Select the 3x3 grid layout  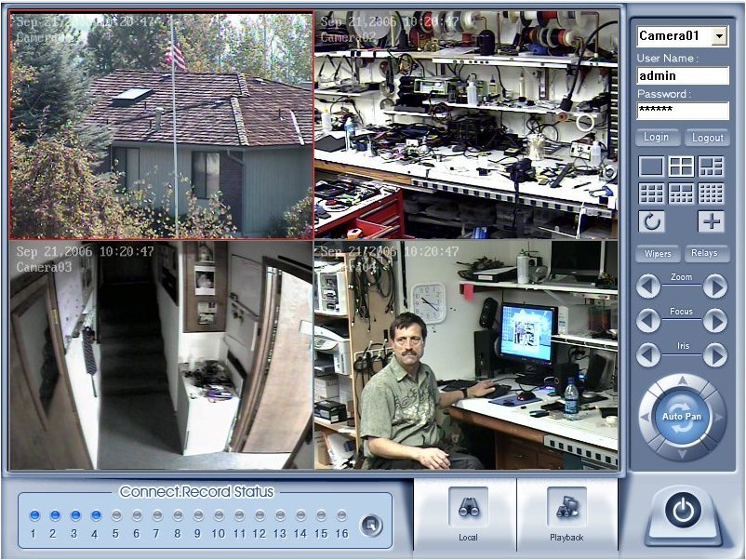tap(651, 193)
